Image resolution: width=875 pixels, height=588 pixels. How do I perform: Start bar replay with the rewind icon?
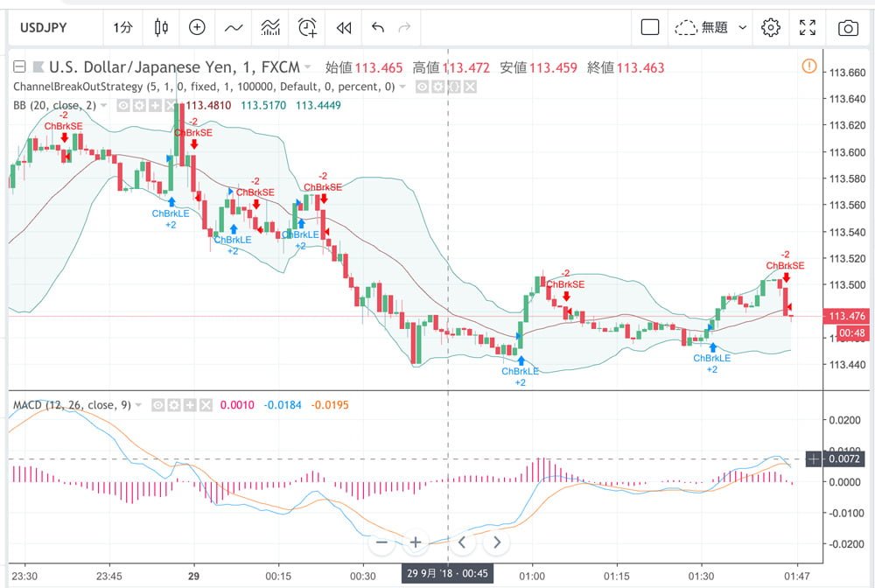tap(344, 27)
